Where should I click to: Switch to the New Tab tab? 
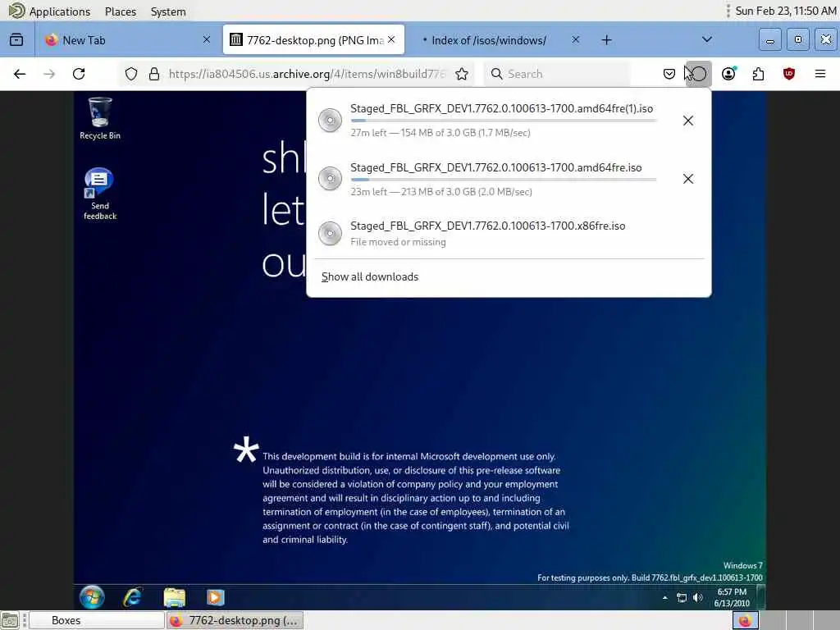pyautogui.click(x=129, y=40)
